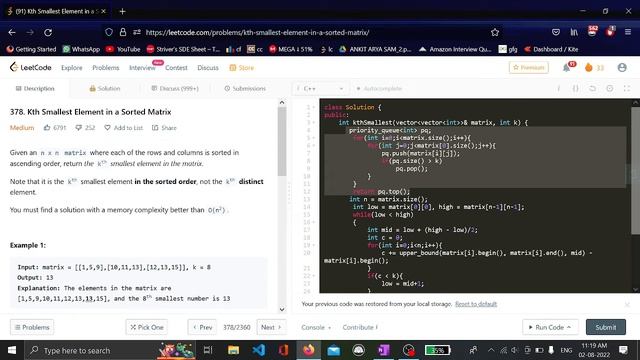Open the Discuss menu item

point(208,68)
